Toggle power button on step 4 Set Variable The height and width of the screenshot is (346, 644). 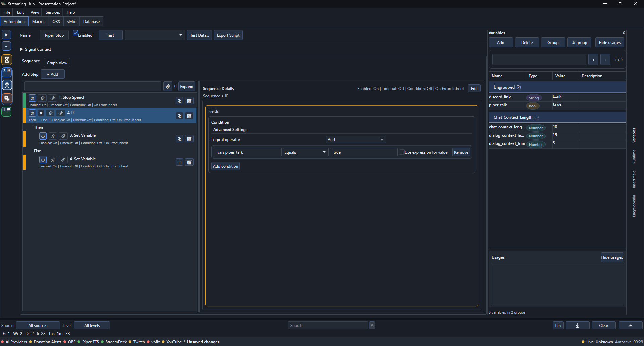tap(43, 160)
